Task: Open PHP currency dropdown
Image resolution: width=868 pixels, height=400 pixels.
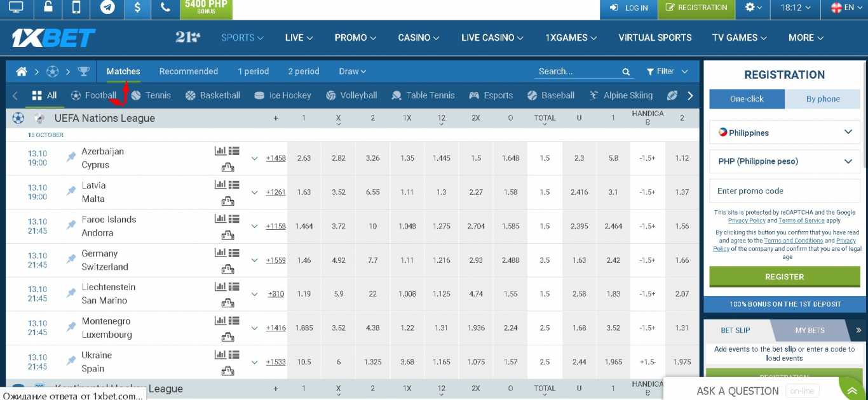Action: coord(785,161)
